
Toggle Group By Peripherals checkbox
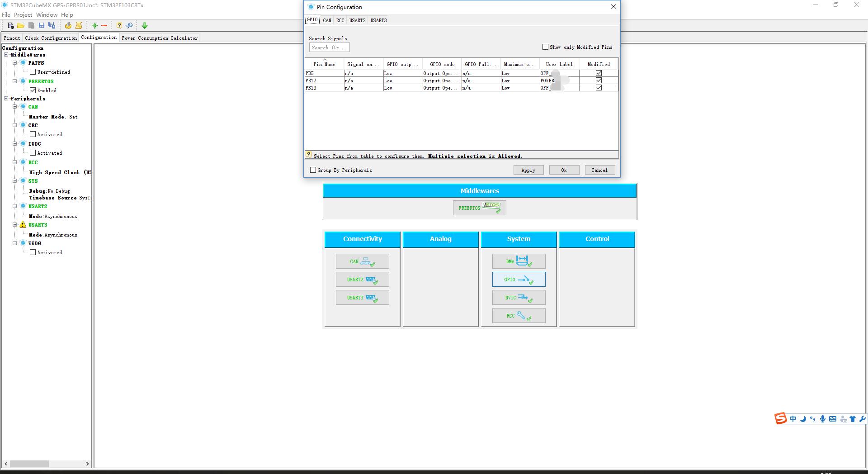pos(313,170)
